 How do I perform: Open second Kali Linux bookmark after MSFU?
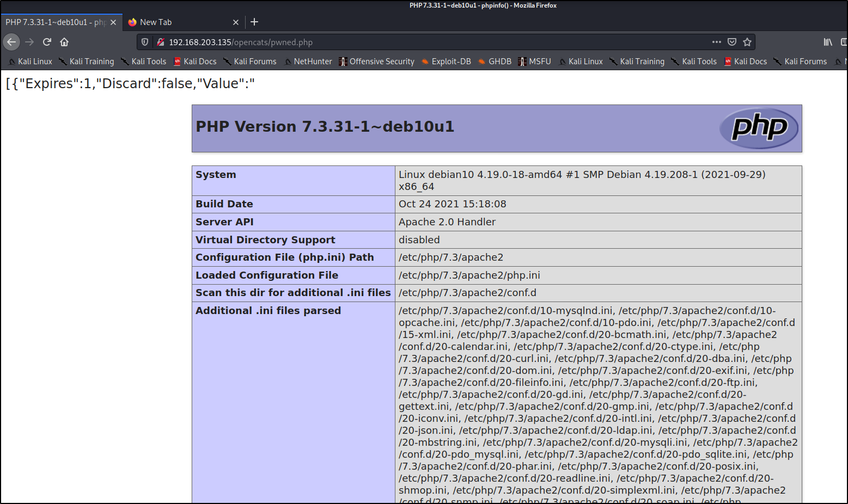[x=581, y=62]
